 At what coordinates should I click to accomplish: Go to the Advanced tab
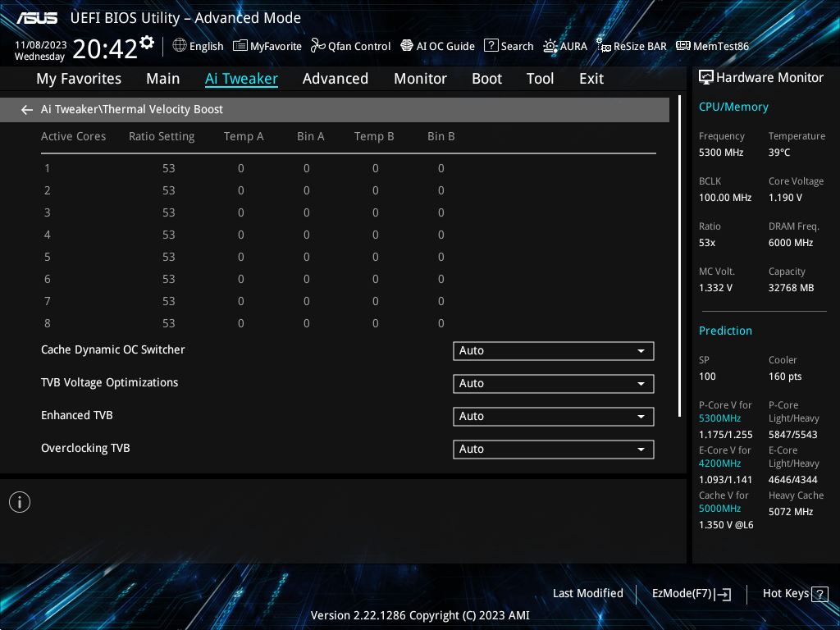[x=336, y=79]
